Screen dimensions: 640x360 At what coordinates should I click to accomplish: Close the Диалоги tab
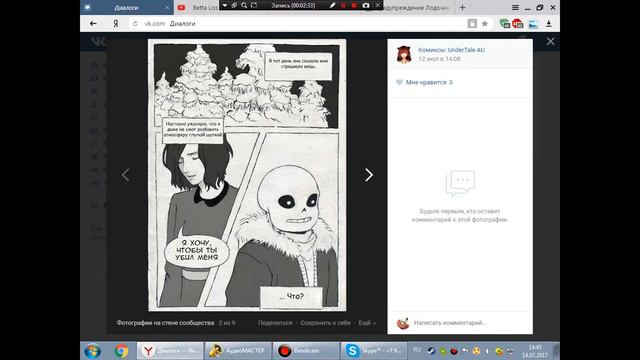click(x=167, y=8)
